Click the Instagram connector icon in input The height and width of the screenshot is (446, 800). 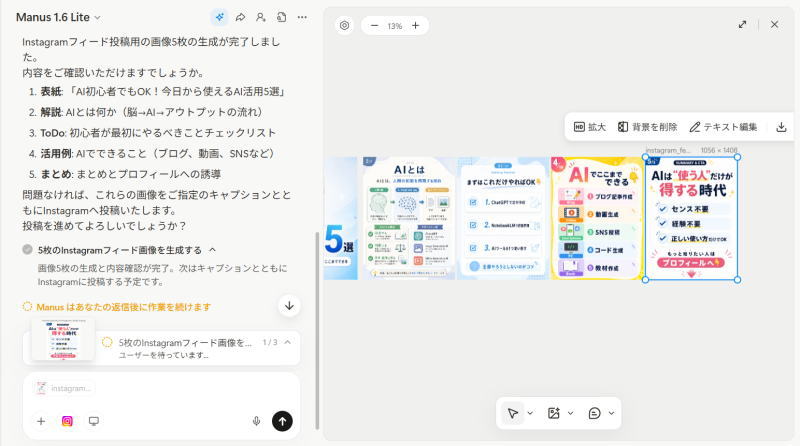pos(67,421)
